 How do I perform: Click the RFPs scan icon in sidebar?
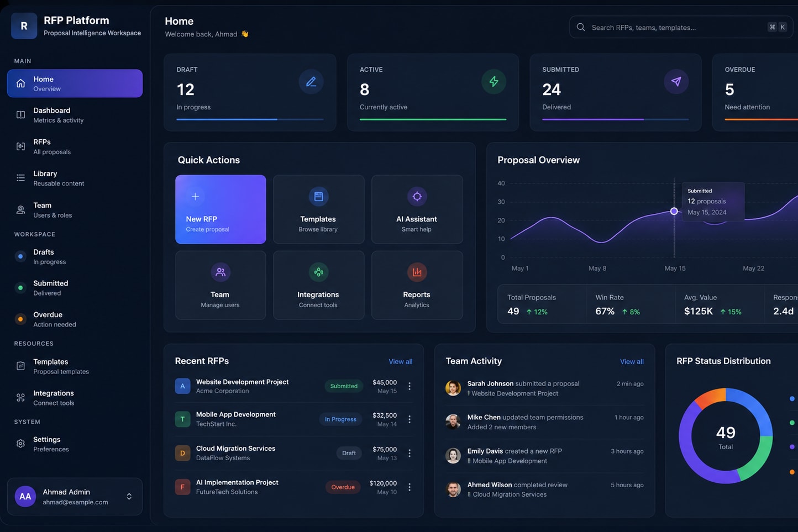pos(20,146)
